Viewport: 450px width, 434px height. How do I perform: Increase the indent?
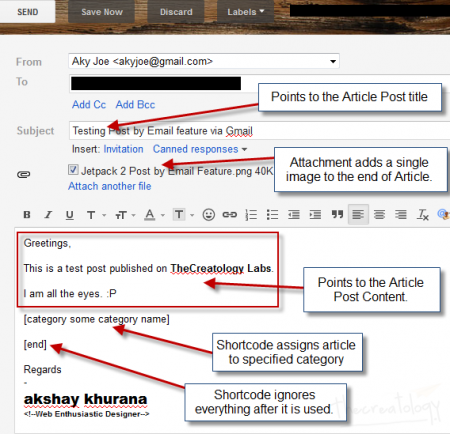315,215
